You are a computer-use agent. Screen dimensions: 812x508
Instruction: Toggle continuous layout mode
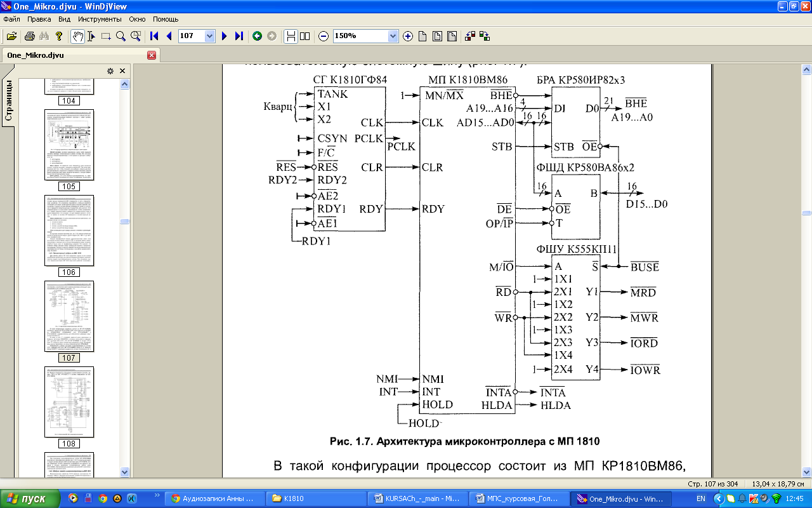click(290, 36)
